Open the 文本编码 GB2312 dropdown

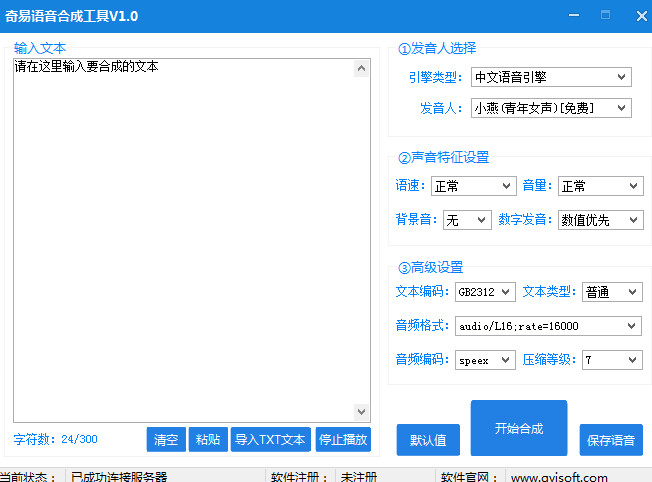(485, 292)
